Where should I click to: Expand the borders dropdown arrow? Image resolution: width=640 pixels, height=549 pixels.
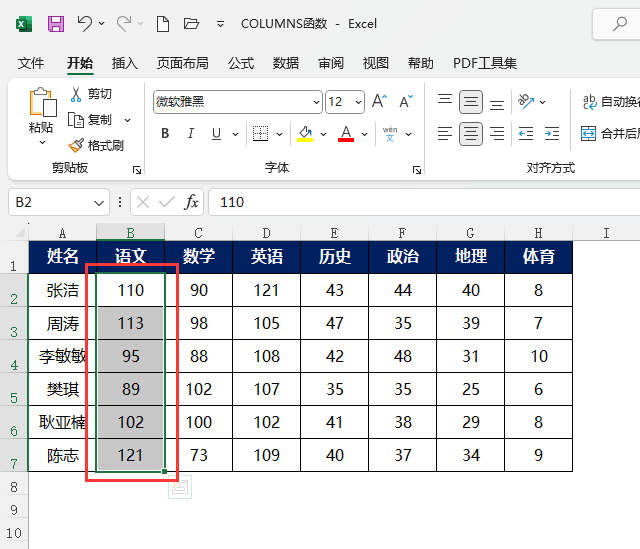point(280,134)
